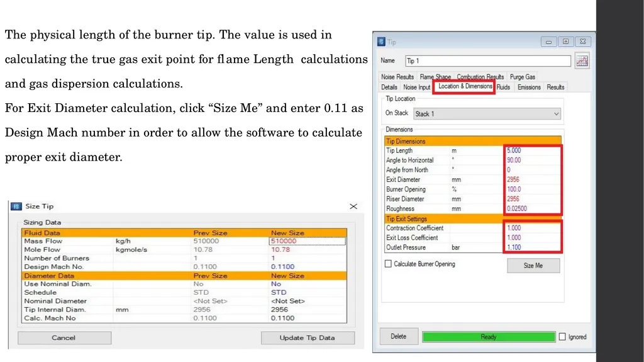The height and width of the screenshot is (362, 644).
Task: Open the Noise Input tab
Action: coord(416,88)
